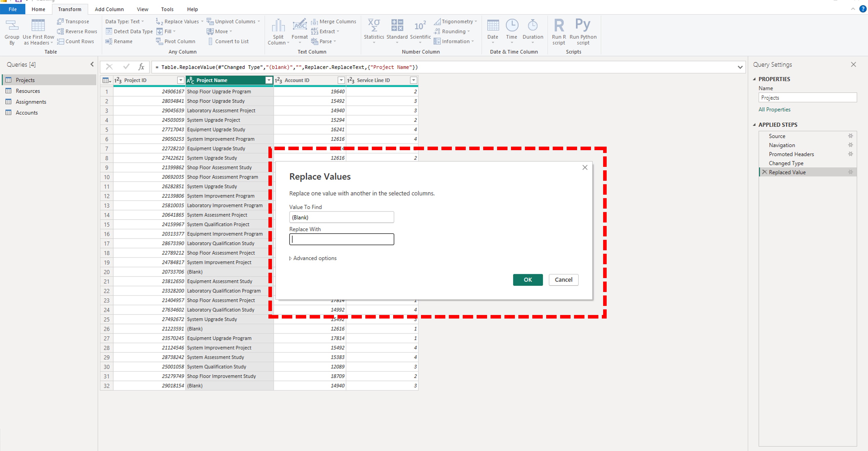868x451 pixels.
Task: Open Source step settings gear
Action: (x=850, y=136)
